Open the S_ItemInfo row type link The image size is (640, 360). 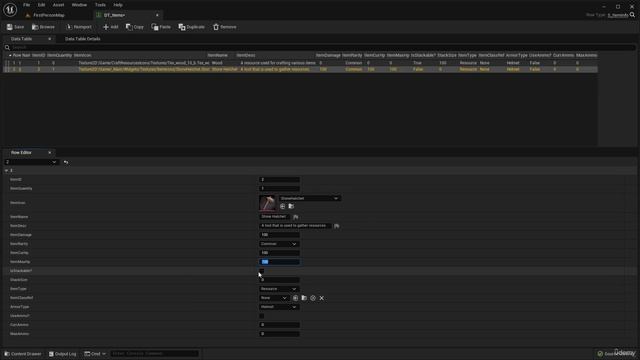coord(618,15)
